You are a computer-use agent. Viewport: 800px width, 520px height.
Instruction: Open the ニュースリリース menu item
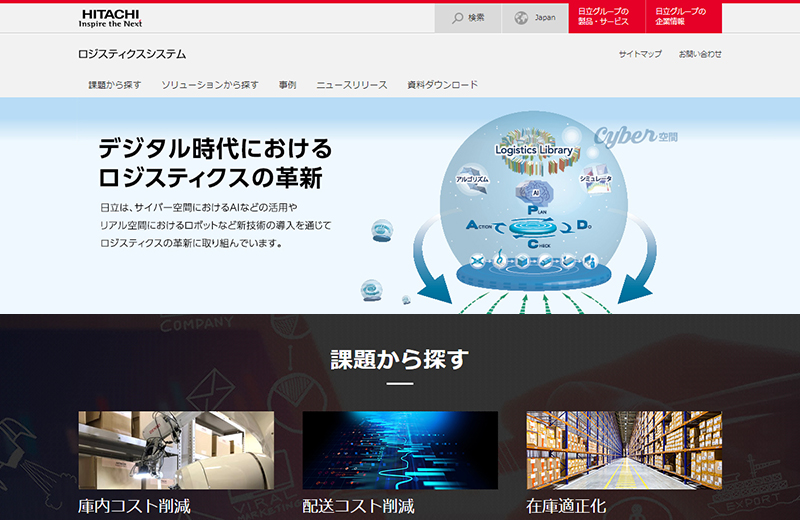point(352,85)
